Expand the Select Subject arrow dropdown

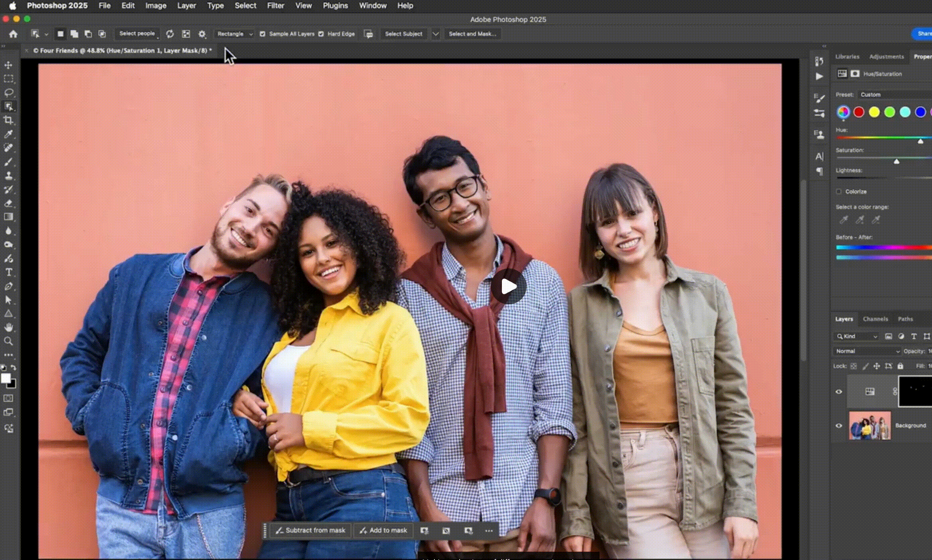pyautogui.click(x=436, y=34)
